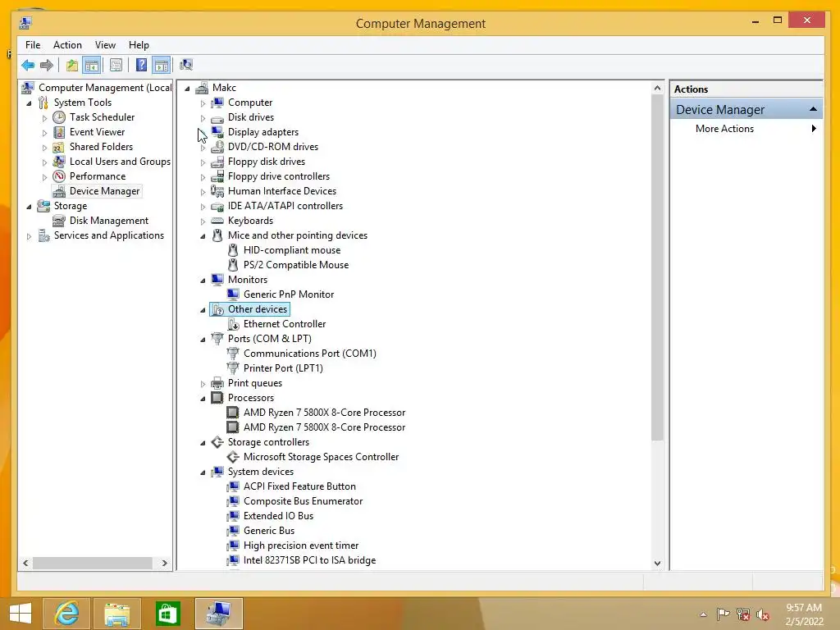Click ACPI Fixed Feature Button icon

coord(233,486)
